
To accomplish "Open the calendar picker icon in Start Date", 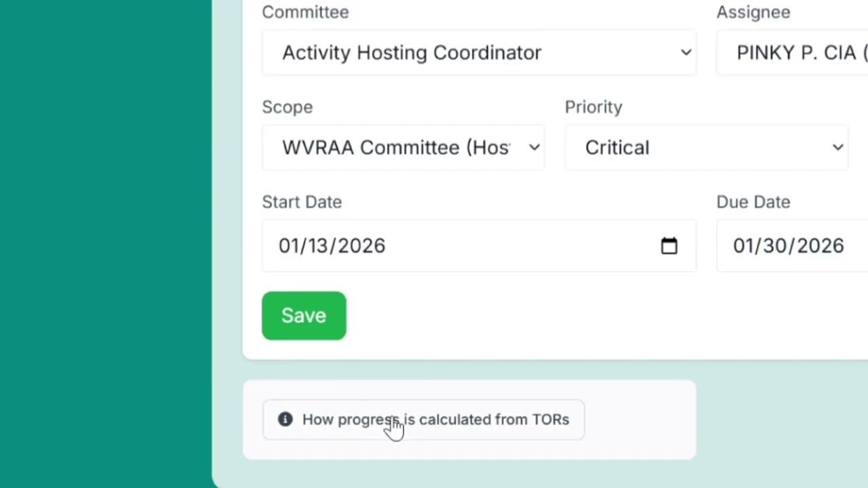I will 669,245.
